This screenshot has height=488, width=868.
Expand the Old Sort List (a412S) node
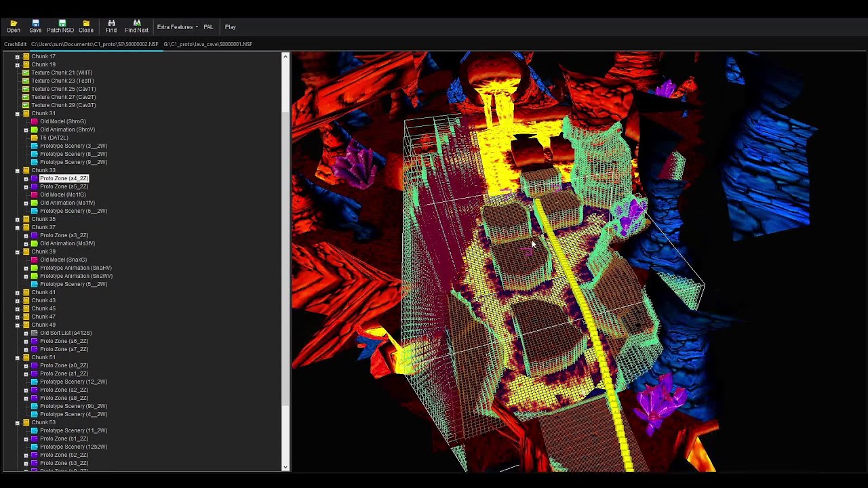click(26, 333)
